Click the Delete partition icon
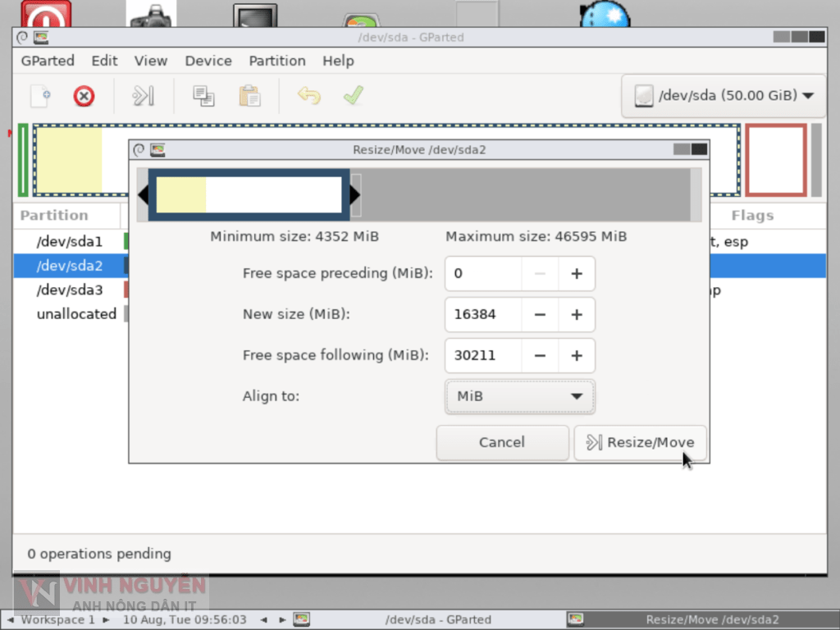Screen dimensions: 840x630 tap(84, 96)
